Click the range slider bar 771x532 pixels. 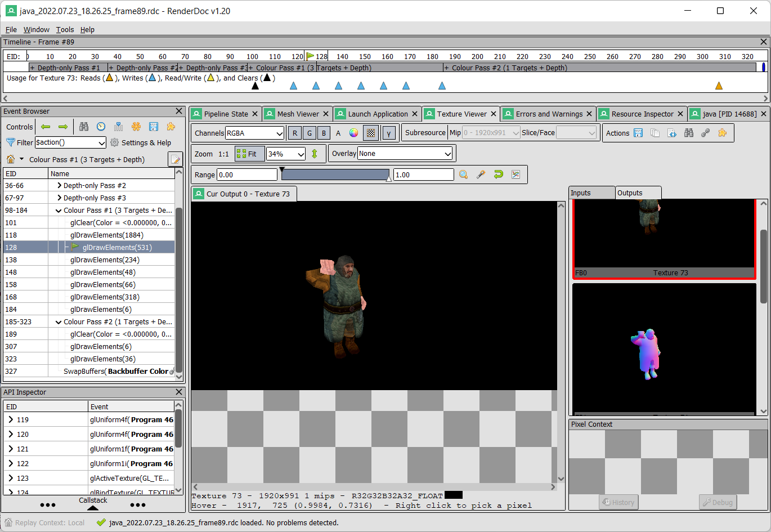[x=335, y=175]
